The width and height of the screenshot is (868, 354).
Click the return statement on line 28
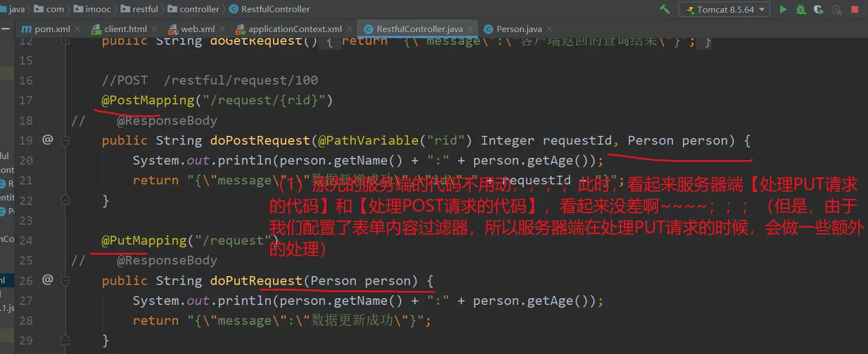[x=282, y=320]
